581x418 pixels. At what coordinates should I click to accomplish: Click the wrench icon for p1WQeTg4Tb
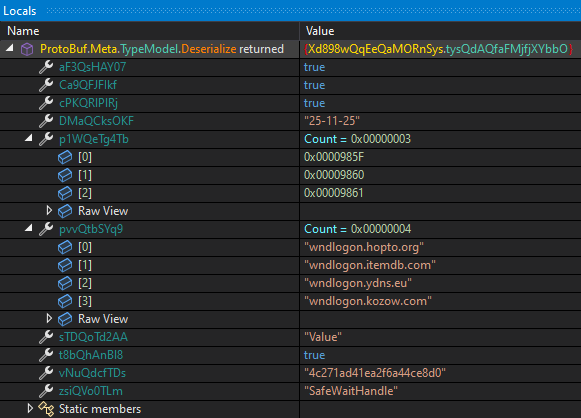pyautogui.click(x=46, y=139)
